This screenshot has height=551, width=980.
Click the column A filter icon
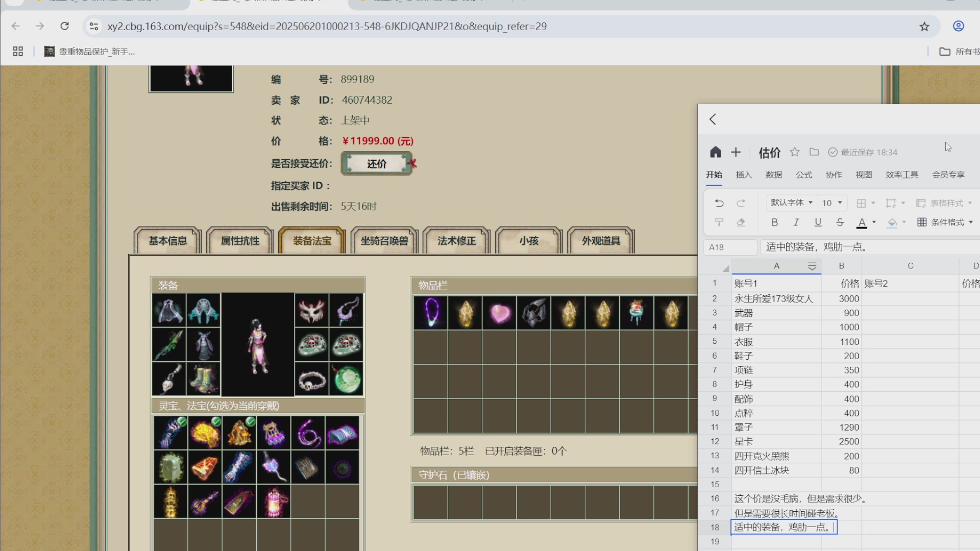pos(812,266)
